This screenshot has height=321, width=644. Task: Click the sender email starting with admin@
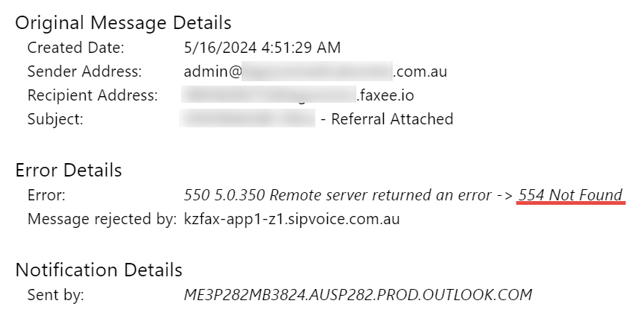[x=315, y=71]
